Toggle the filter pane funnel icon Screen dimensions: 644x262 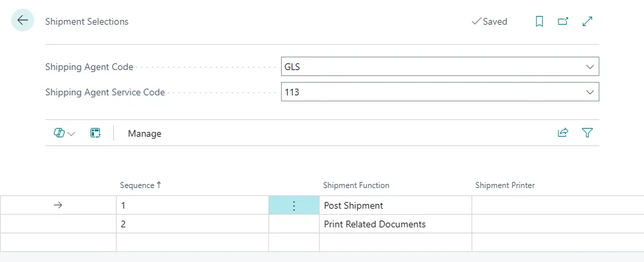pyautogui.click(x=587, y=133)
